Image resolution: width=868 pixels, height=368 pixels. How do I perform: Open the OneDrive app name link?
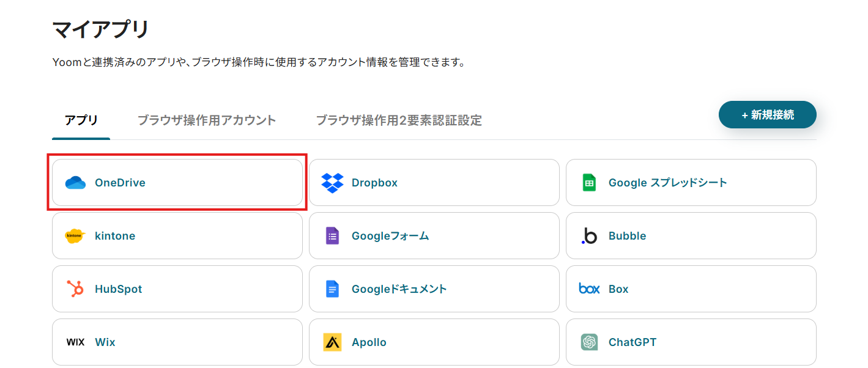[120, 183]
